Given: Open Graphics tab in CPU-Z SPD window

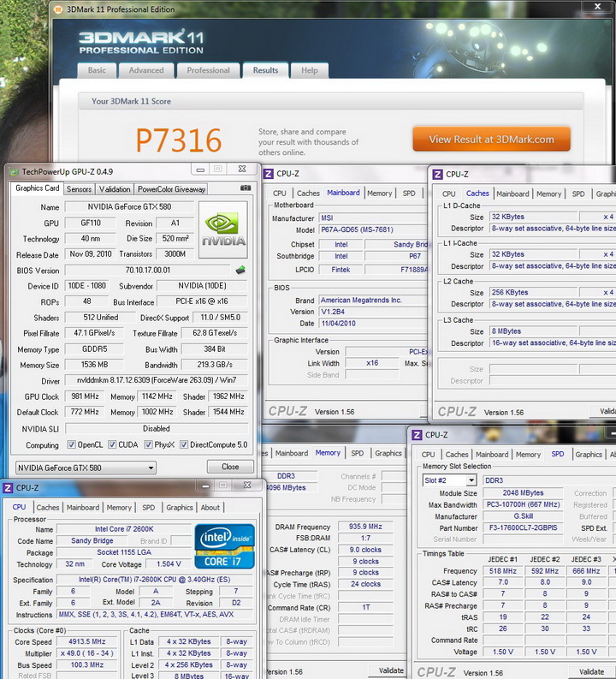Looking at the screenshot, I should click(589, 455).
